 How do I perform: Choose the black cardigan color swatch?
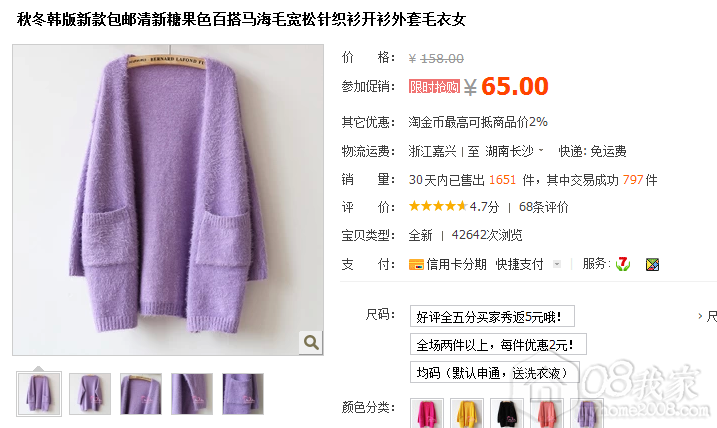tap(507, 413)
